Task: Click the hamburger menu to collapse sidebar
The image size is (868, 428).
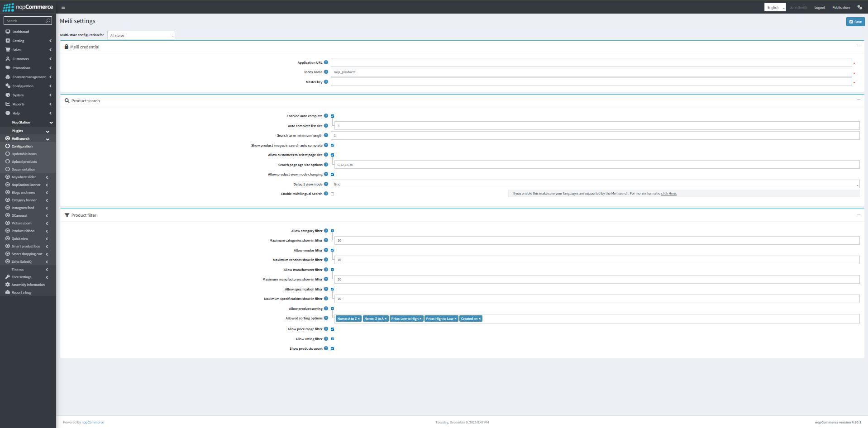Action: coord(63,7)
